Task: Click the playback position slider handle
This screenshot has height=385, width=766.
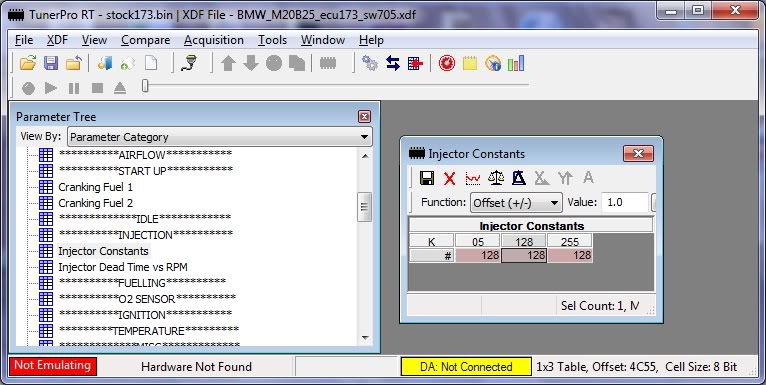Action: pyautogui.click(x=145, y=86)
